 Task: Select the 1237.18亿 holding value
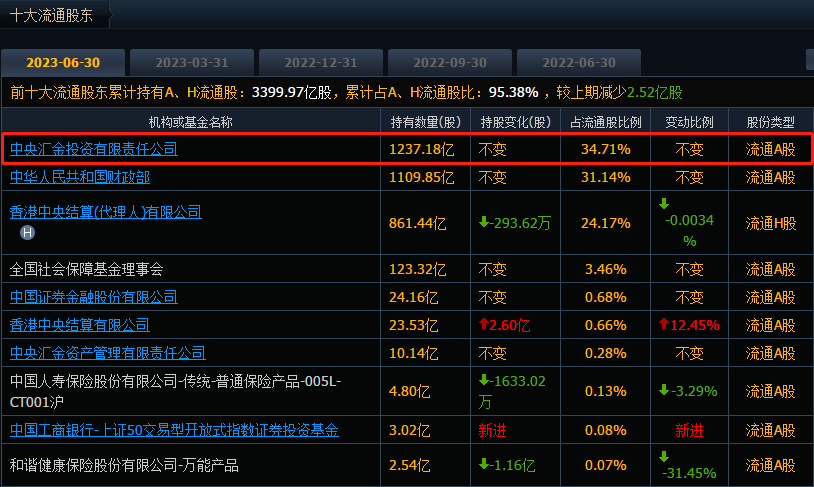422,149
